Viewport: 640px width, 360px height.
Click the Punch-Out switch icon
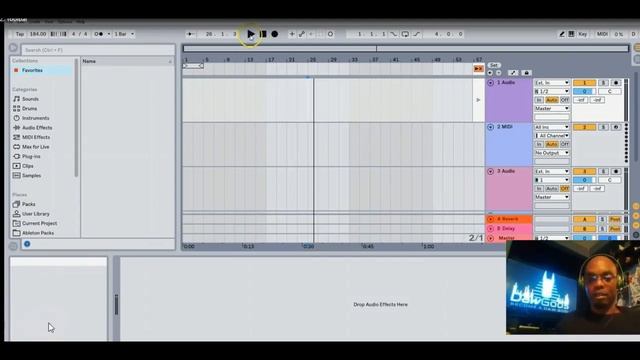(x=416, y=34)
